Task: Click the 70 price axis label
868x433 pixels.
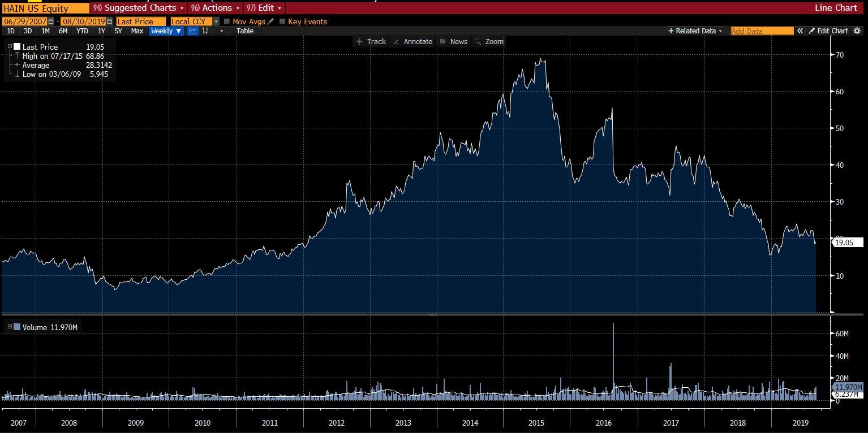Action: point(840,55)
